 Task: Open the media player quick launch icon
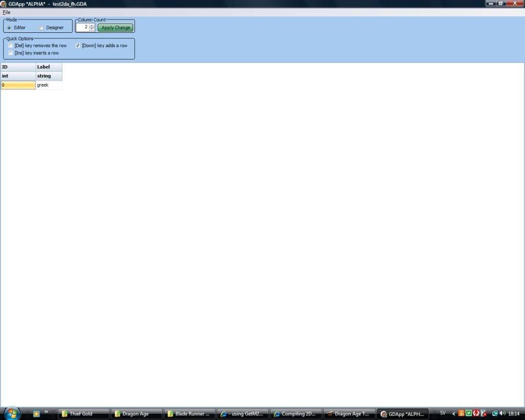point(36,413)
